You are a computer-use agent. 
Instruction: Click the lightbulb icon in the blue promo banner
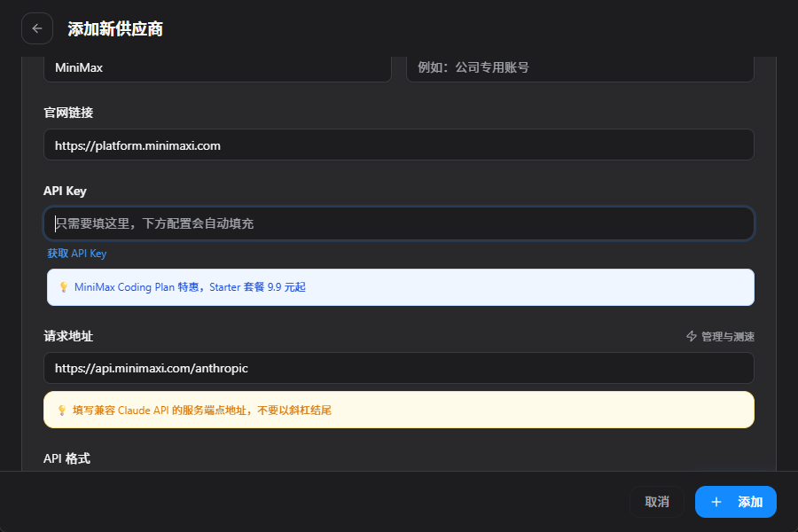pyautogui.click(x=64, y=287)
